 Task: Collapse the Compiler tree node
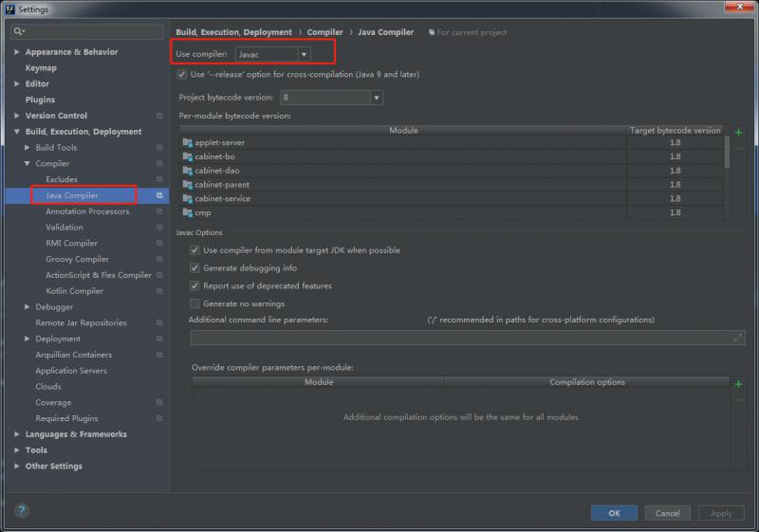pyautogui.click(x=28, y=163)
